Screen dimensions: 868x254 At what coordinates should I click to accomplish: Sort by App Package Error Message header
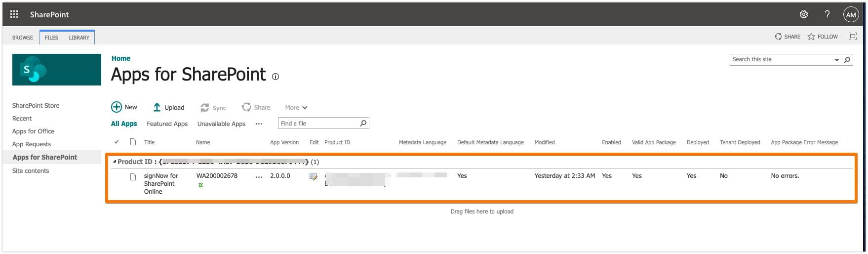pos(804,142)
